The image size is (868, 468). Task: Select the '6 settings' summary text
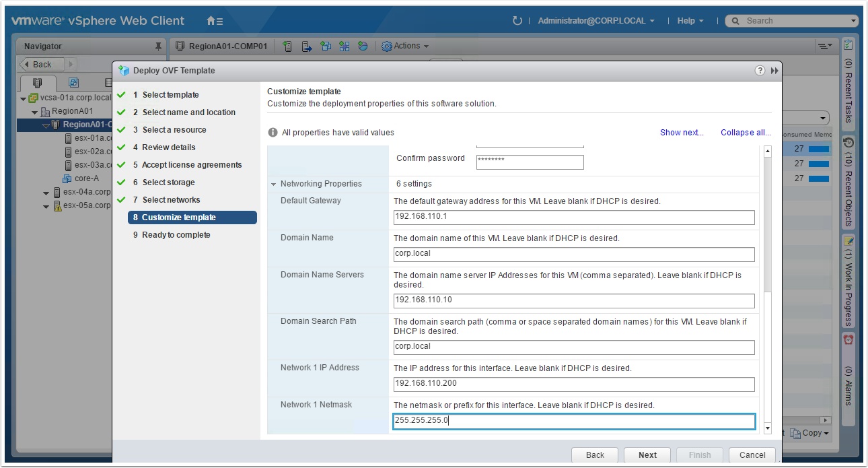tap(413, 184)
